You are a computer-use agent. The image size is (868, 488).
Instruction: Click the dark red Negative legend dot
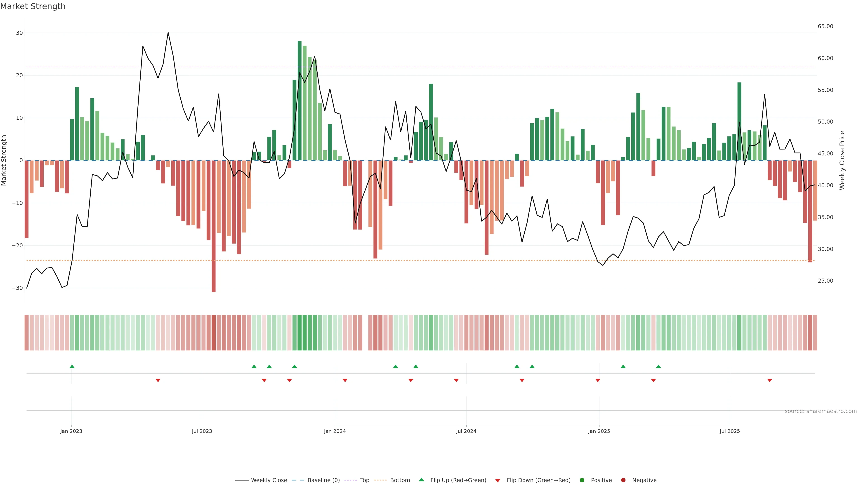tap(623, 480)
